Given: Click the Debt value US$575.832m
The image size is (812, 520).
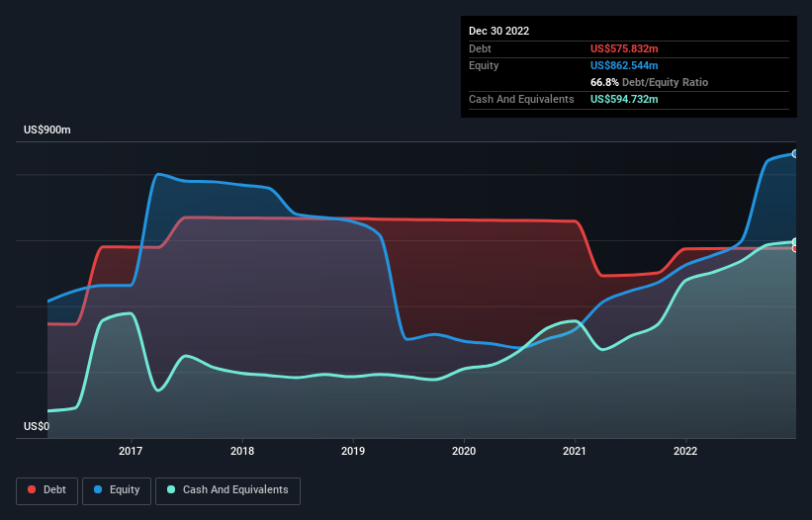Looking at the screenshot, I should 624,48.
